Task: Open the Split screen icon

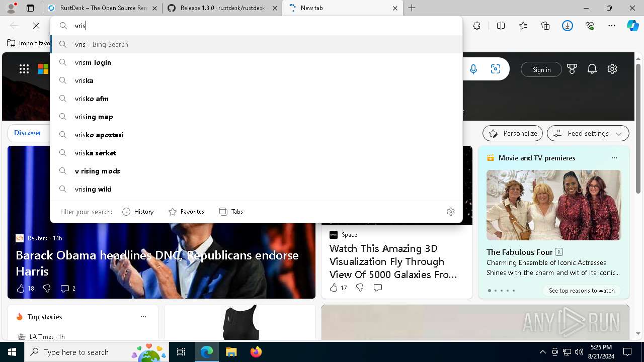Action: click(501, 26)
